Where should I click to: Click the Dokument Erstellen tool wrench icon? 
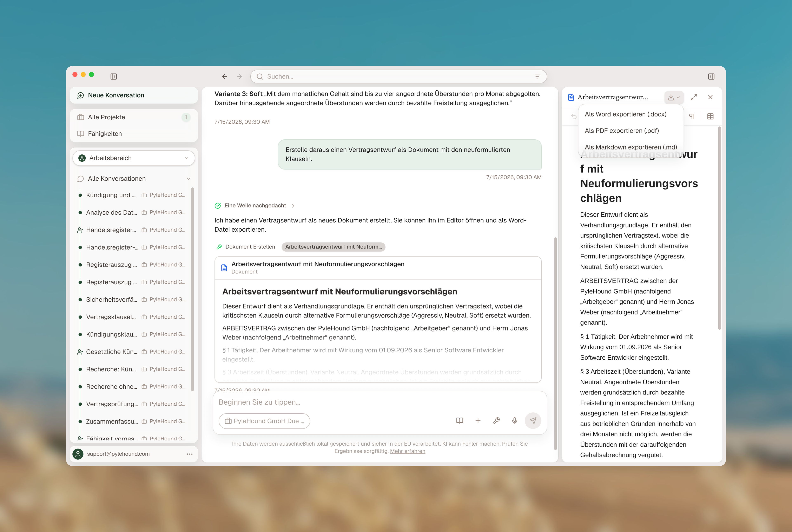[219, 247]
